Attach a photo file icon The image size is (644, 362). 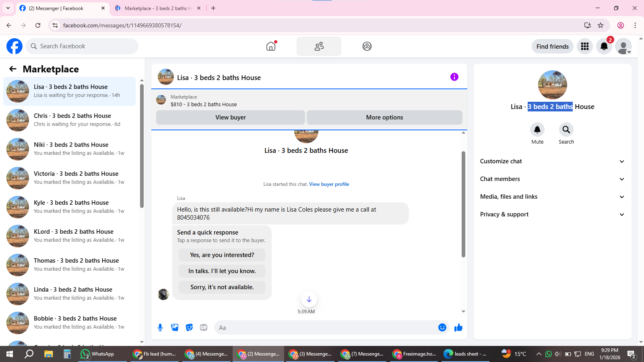175,327
